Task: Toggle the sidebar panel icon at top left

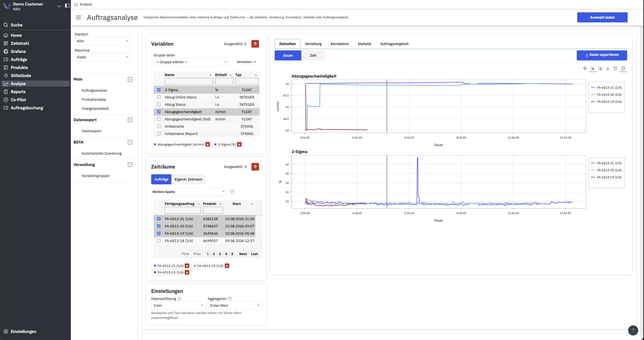Action: point(67,6)
